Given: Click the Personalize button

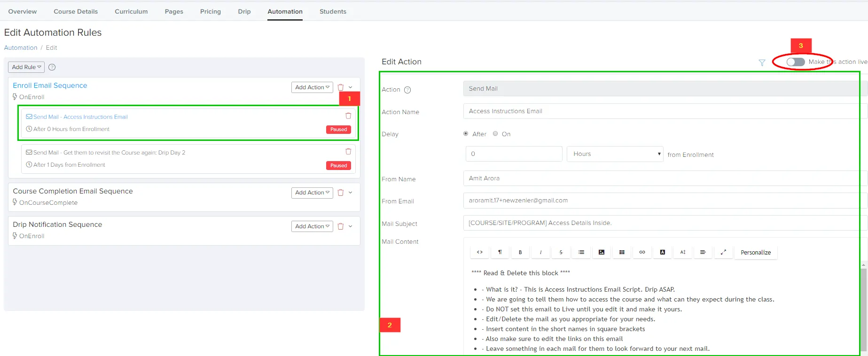Looking at the screenshot, I should pyautogui.click(x=756, y=252).
